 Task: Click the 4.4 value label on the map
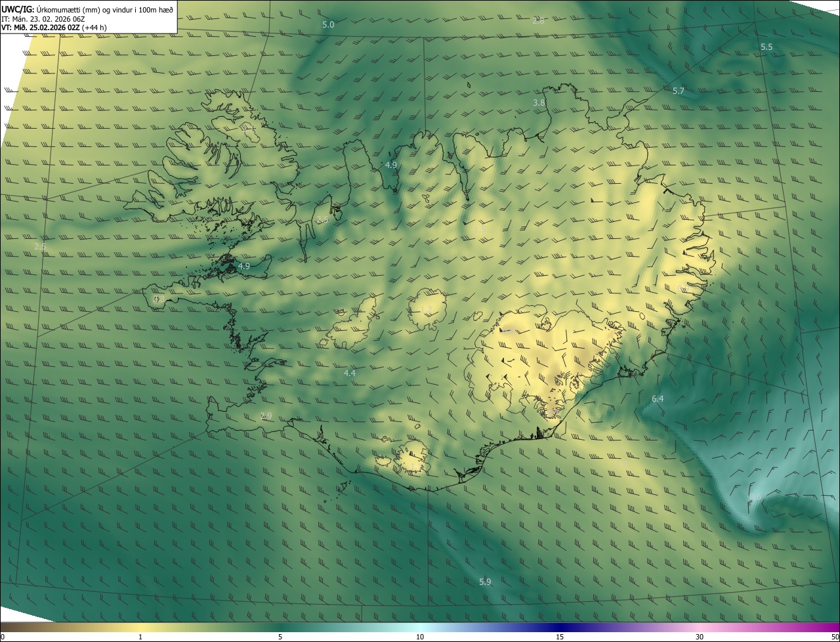(x=350, y=373)
